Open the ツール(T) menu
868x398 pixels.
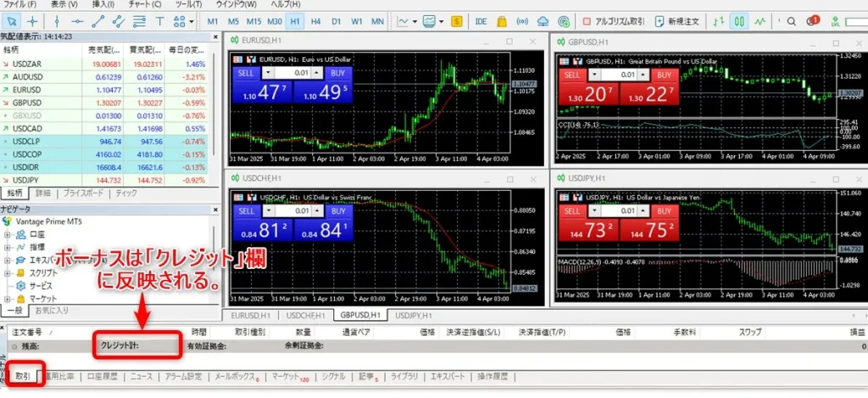coord(189,4)
